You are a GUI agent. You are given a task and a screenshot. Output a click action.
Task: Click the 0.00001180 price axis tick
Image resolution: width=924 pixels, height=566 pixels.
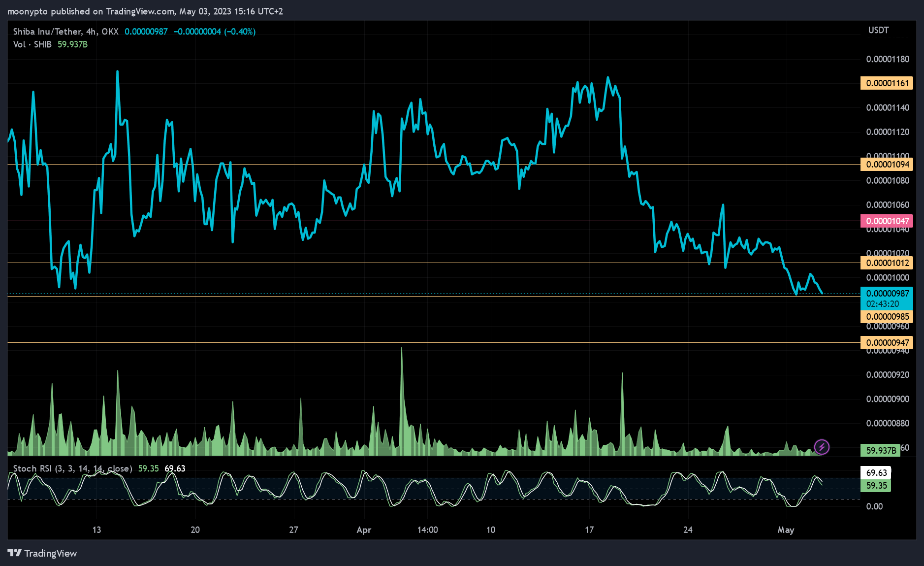888,59
